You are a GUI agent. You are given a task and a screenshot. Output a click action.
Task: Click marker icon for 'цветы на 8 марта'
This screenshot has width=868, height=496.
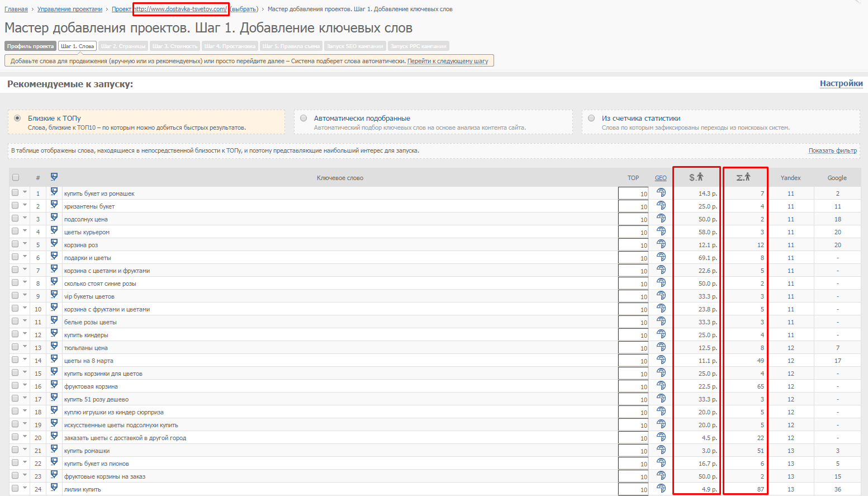click(54, 359)
